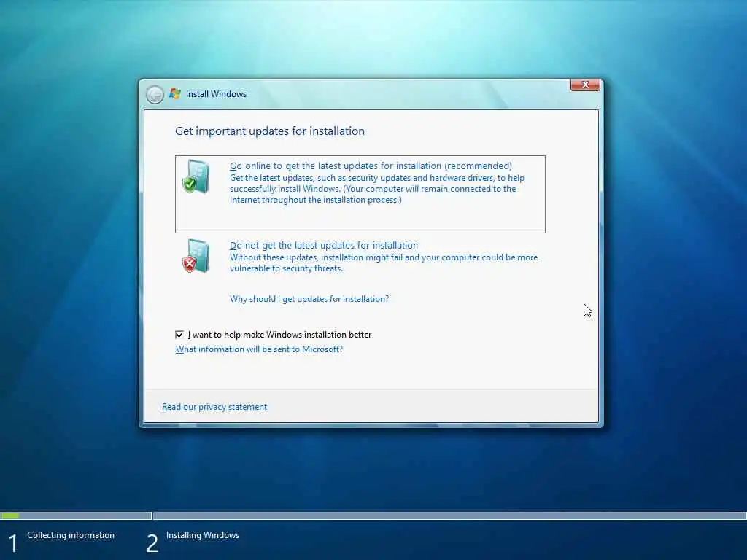Choose Do not get the latest updates
This screenshot has height=560, width=747.
tap(323, 245)
